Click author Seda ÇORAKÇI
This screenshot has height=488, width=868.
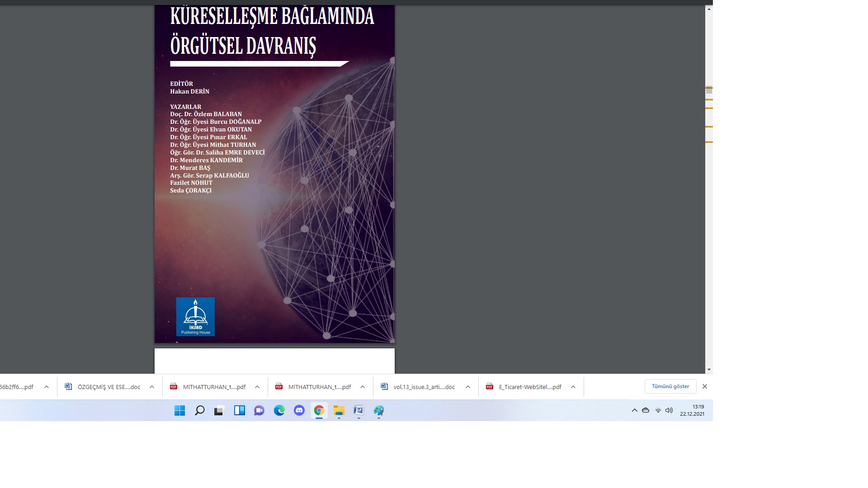tap(191, 191)
